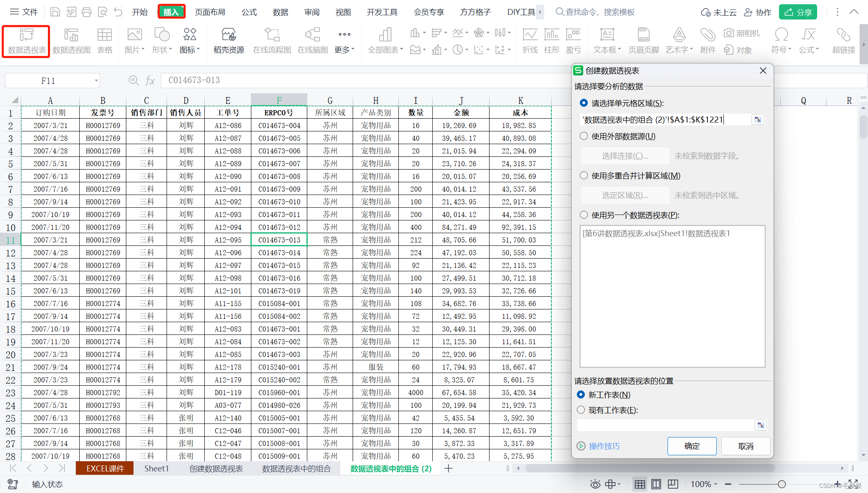The image size is (868, 493).
Task: Switch to 创建数据透视表 sheet tab
Action: (x=216, y=468)
